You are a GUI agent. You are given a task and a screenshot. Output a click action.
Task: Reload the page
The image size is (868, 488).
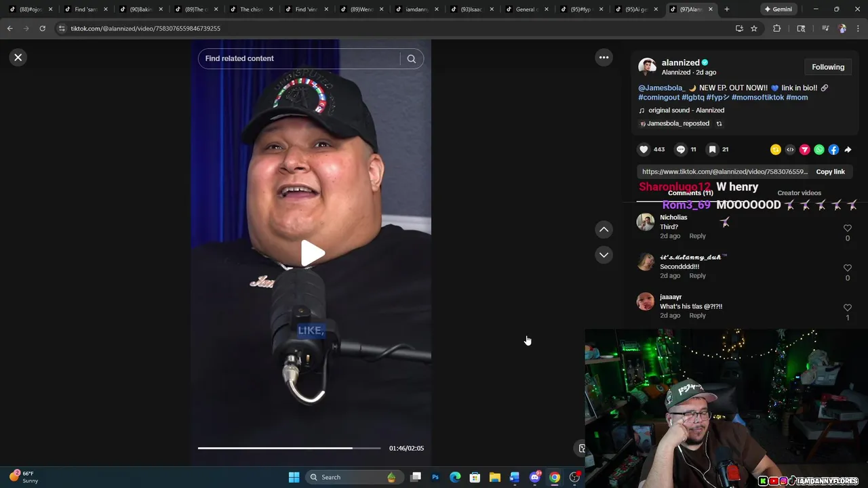click(x=42, y=28)
